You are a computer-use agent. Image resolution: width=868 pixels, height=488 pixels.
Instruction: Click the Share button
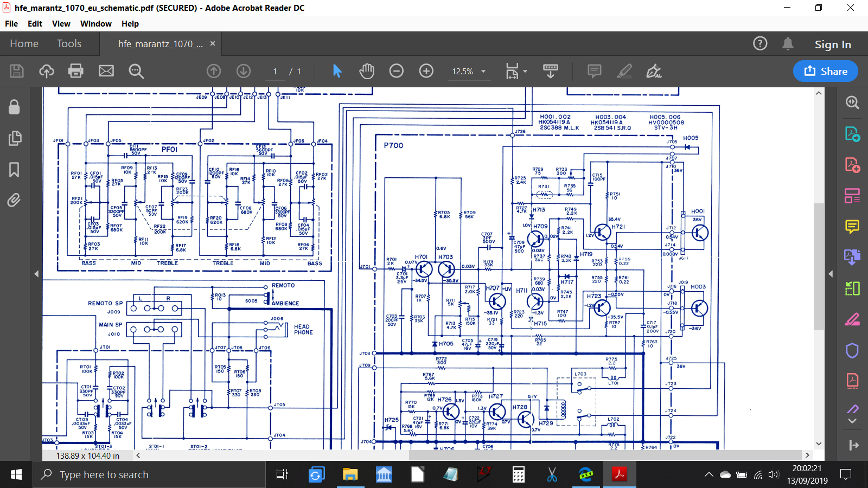826,71
